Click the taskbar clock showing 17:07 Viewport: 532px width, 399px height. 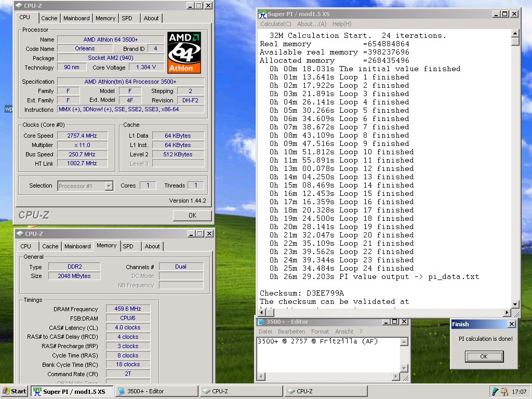pos(519,392)
